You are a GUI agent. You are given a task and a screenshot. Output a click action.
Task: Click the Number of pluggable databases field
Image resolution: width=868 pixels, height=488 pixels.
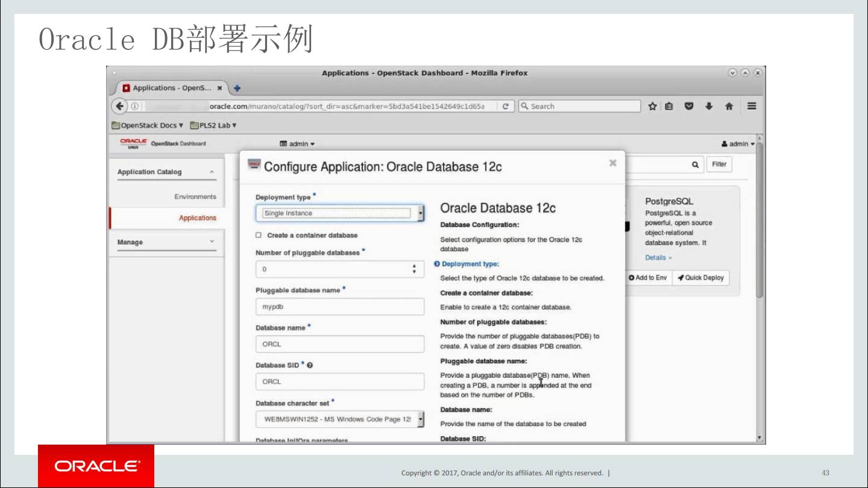[340, 269]
